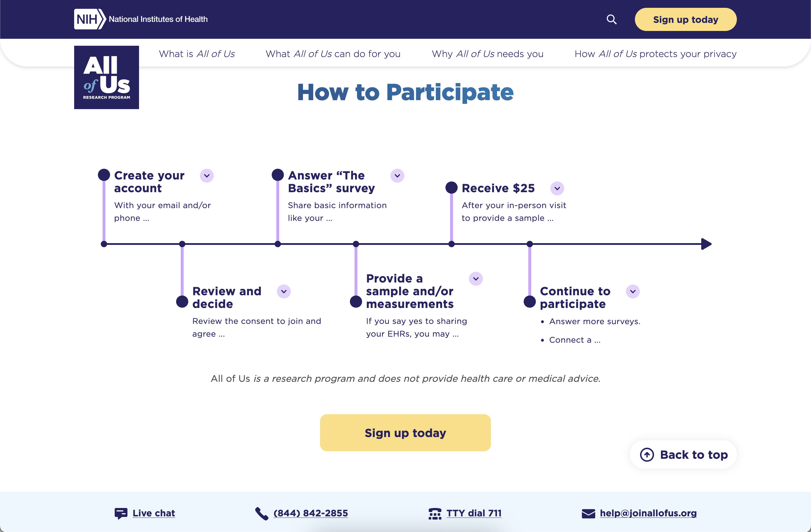
Task: Expand the "Answer The Basics survey" step
Action: [x=397, y=176]
